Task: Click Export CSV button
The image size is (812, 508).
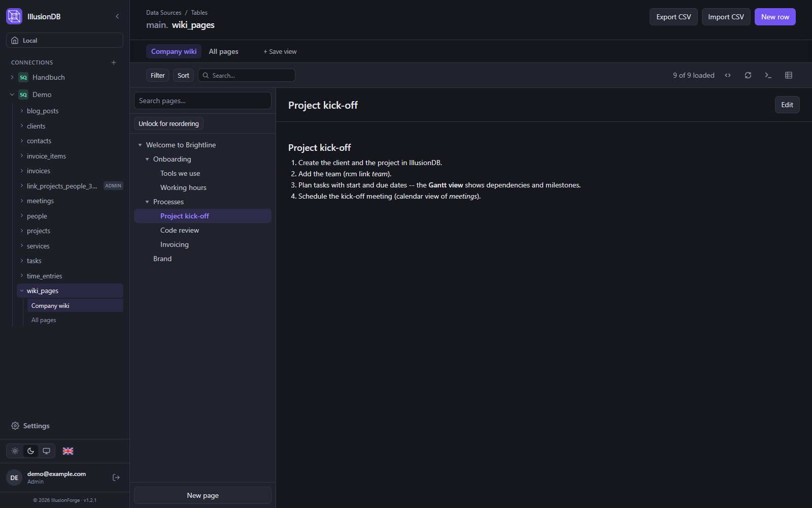Action: [673, 17]
